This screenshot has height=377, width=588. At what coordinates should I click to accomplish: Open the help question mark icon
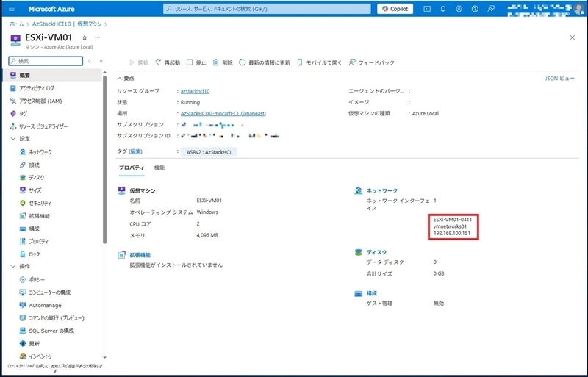tap(475, 9)
